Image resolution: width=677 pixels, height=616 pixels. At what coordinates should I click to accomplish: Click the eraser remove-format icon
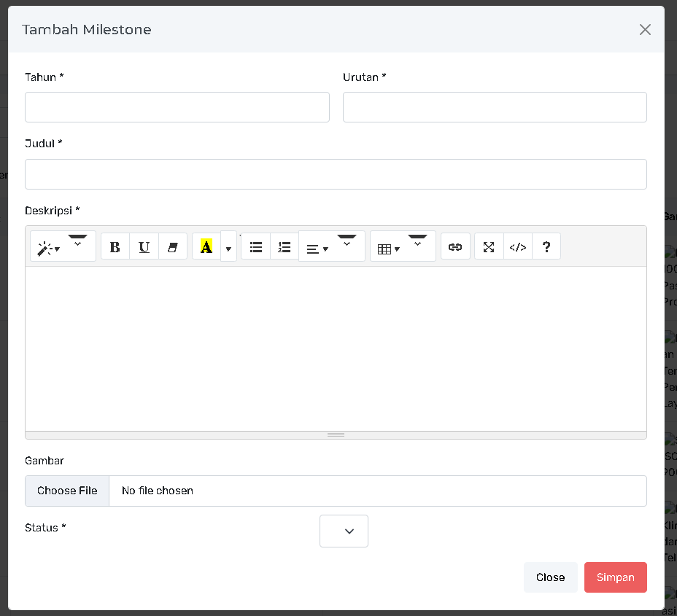click(x=173, y=247)
